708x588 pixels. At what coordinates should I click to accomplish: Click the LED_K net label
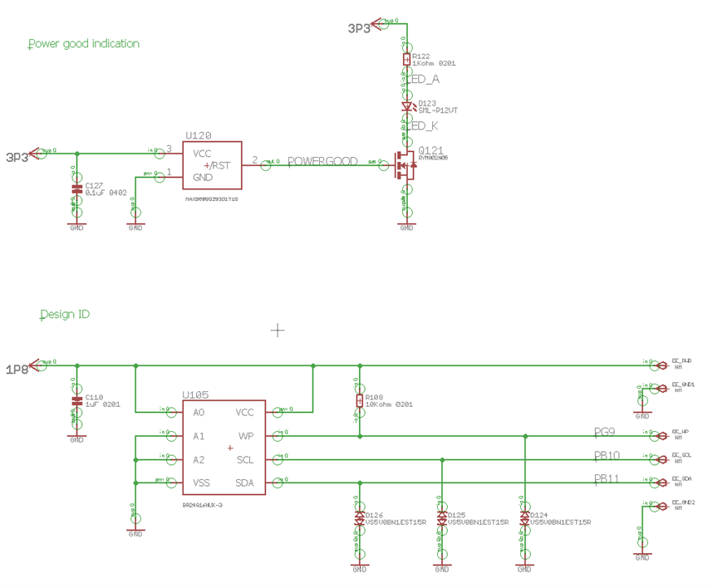click(425, 125)
